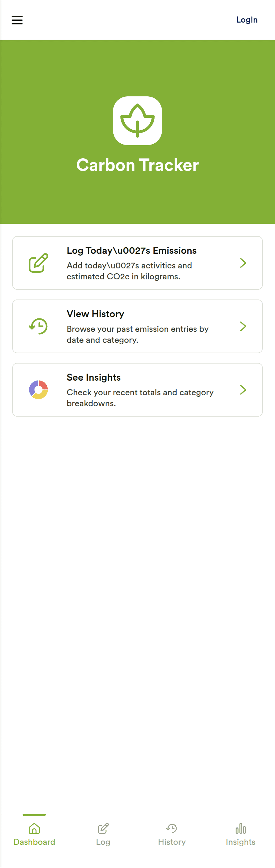Open the hamburger menu
Image resolution: width=275 pixels, height=868 pixels.
point(17,20)
